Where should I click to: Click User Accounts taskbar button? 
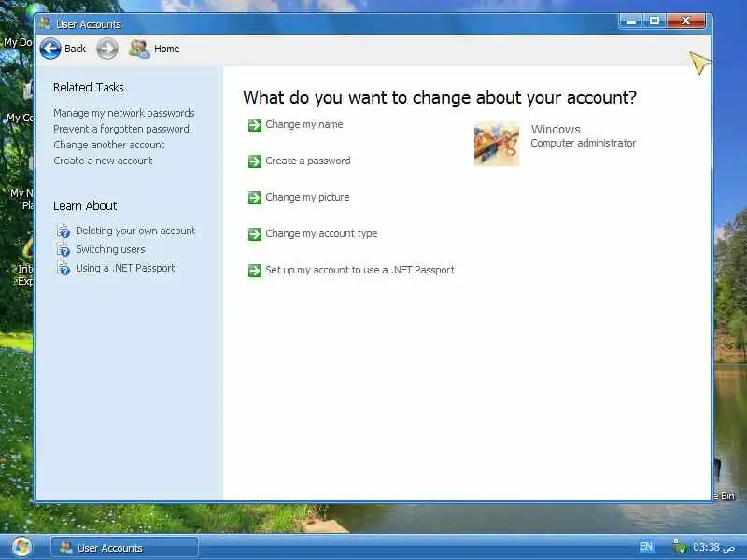[125, 547]
